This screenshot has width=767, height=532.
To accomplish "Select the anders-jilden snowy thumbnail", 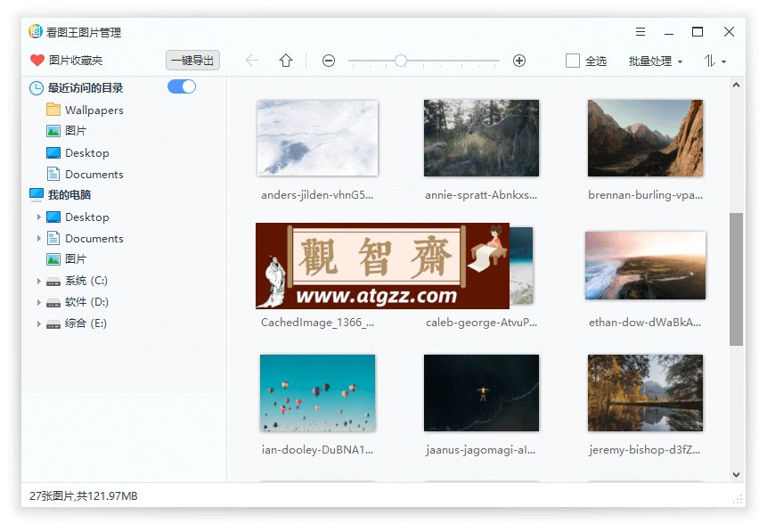I will pos(317,138).
